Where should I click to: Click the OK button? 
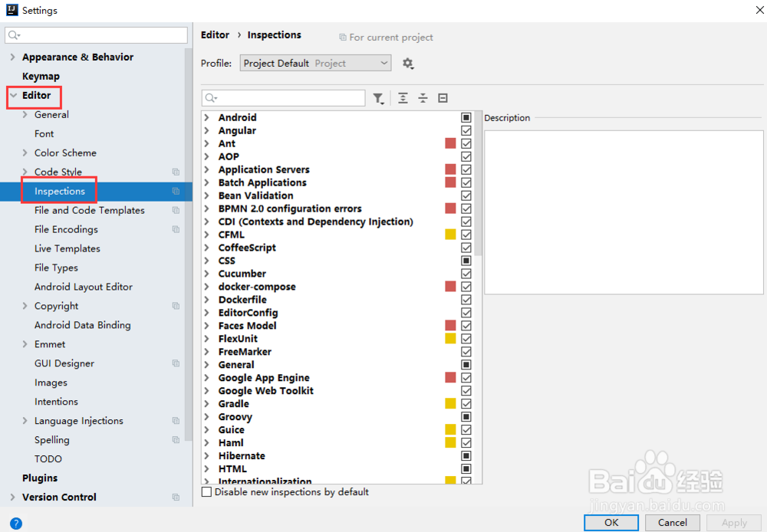tap(611, 522)
